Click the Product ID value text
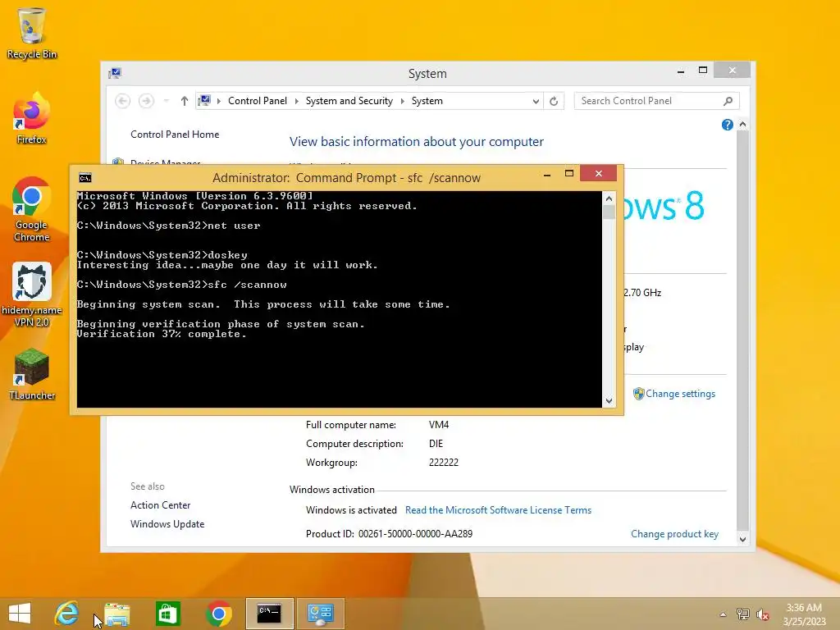The image size is (840, 630). pos(415,533)
